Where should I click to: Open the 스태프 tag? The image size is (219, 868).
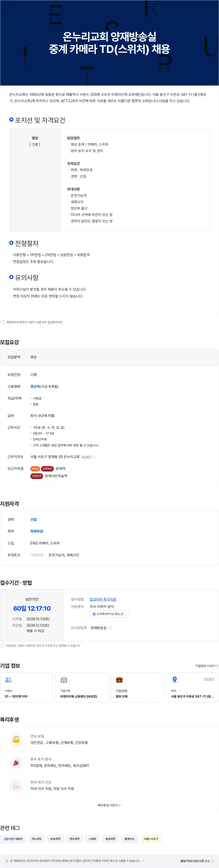(x=92, y=839)
